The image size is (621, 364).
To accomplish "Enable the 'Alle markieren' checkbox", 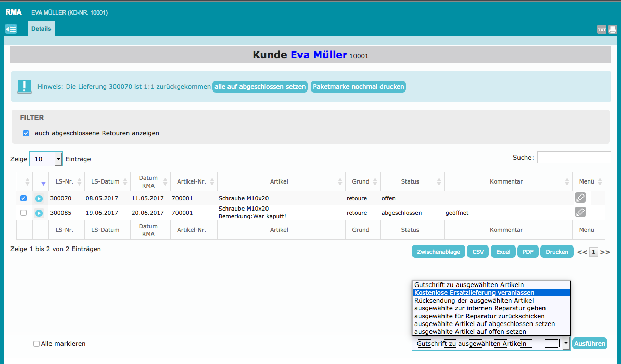I will point(36,344).
